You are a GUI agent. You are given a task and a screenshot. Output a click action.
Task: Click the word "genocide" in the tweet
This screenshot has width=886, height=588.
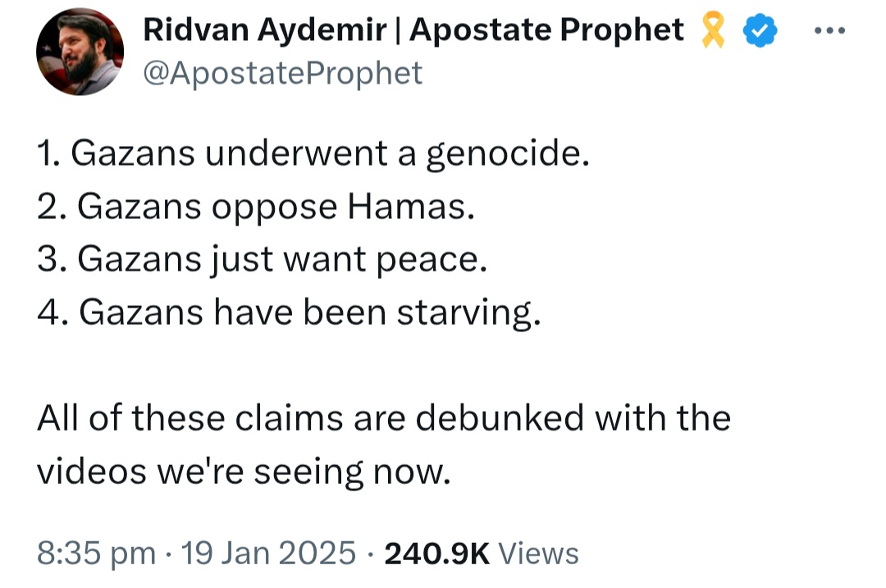pos(503,155)
